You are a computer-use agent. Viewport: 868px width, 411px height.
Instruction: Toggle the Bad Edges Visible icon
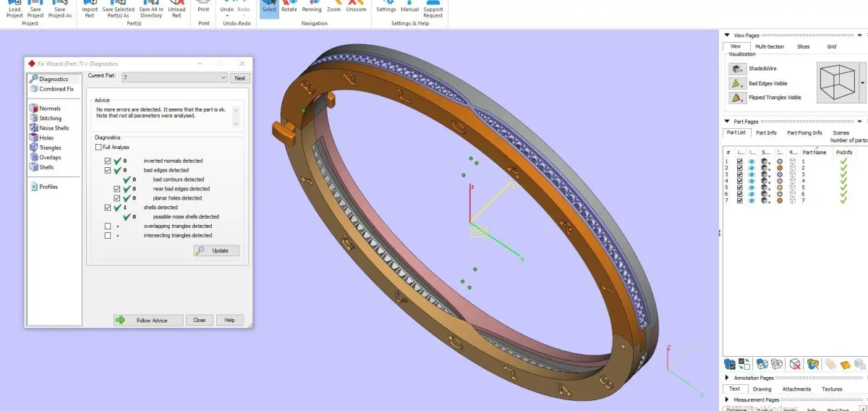[x=737, y=83]
